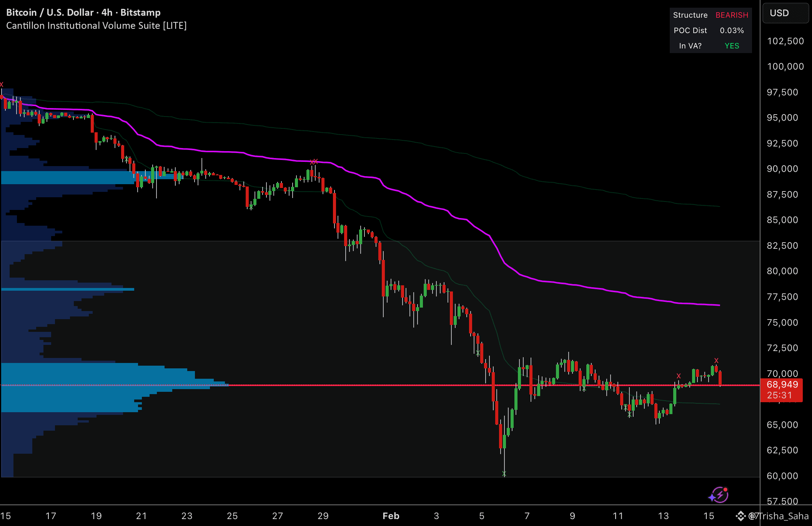The image size is (812, 526).
Task: Click the longest blue volume profile bar
Action: (x=115, y=384)
